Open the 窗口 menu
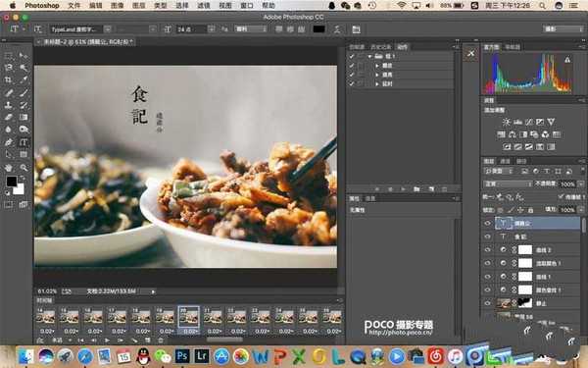588x368 pixels. coord(247,5)
